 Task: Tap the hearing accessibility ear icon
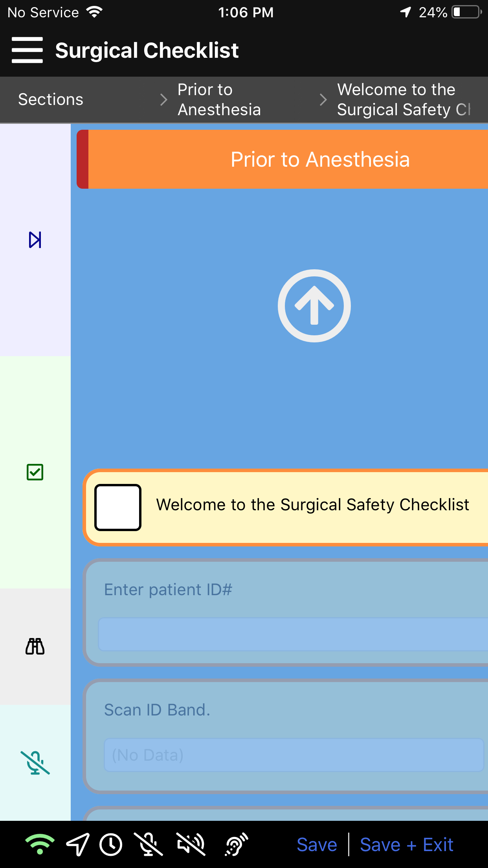coord(237,844)
